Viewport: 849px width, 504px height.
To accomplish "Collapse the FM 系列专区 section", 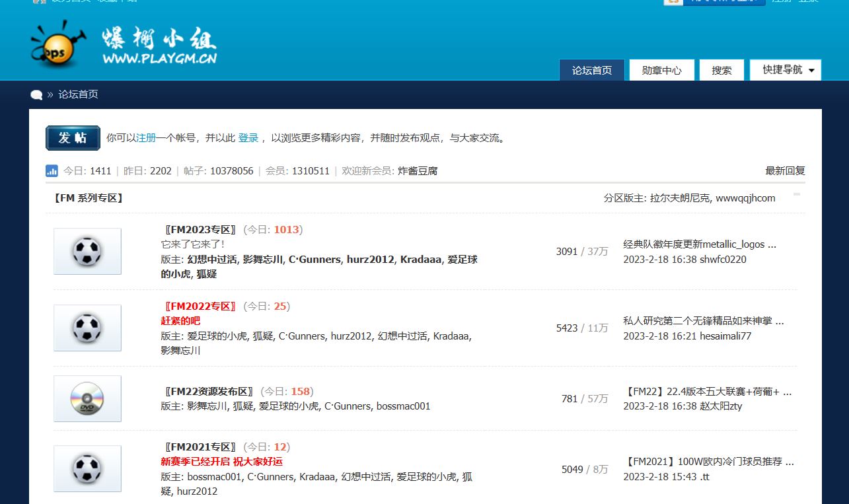I will tap(796, 195).
